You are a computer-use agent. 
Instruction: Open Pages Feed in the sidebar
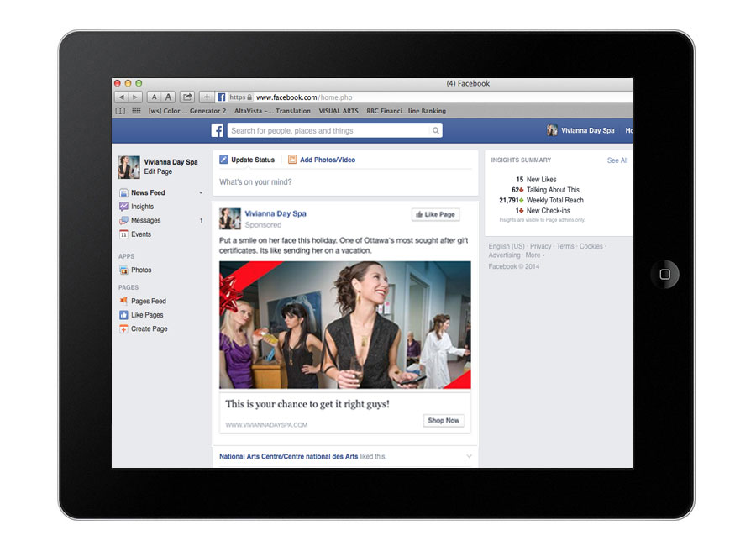click(148, 301)
